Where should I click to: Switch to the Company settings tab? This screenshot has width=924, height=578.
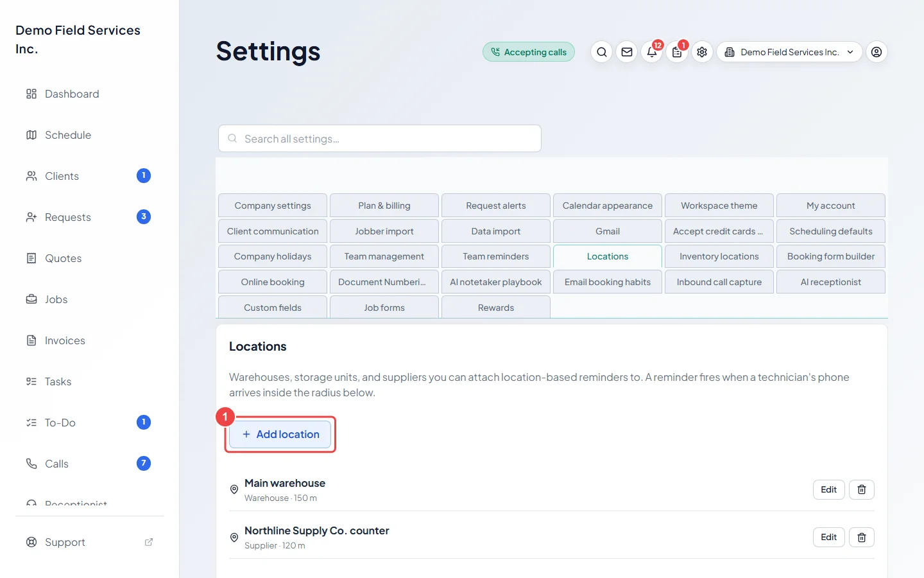point(273,206)
